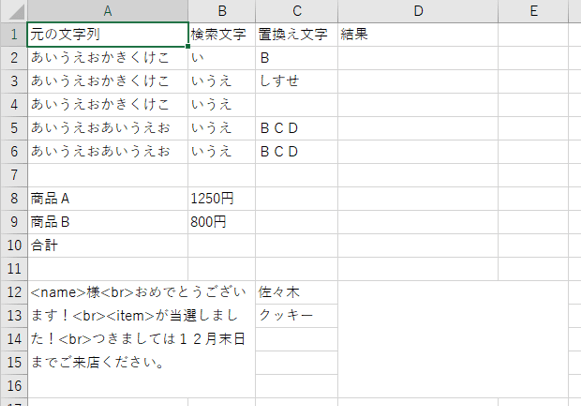Click cell C1 '置換え文字'
Viewport: 581px width, 406px height.
[297, 34]
